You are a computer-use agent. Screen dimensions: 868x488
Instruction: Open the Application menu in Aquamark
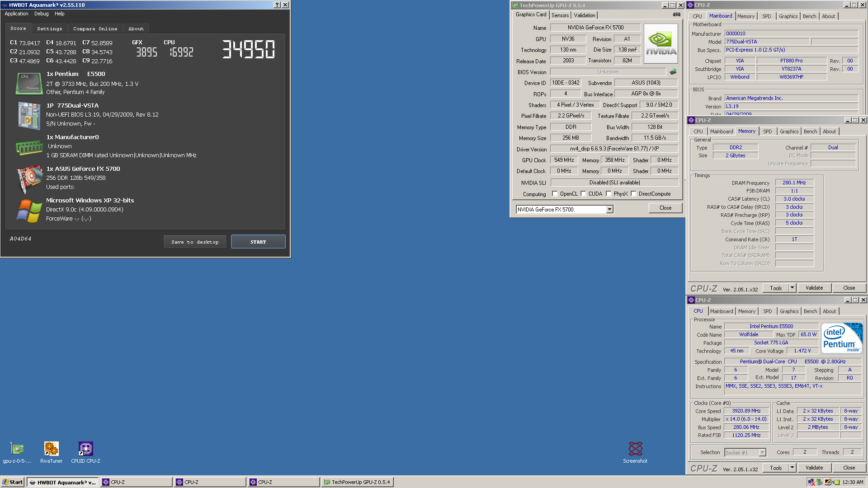[x=16, y=14]
